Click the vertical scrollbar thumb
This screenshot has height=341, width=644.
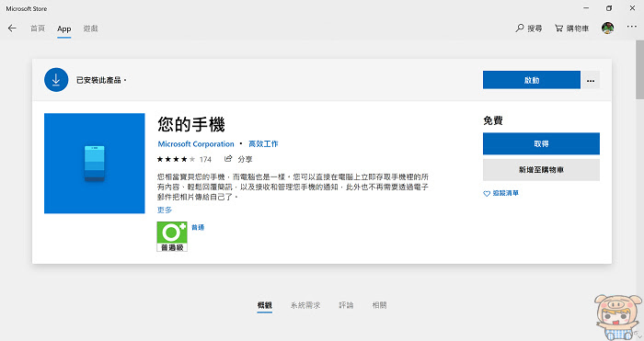click(640, 70)
